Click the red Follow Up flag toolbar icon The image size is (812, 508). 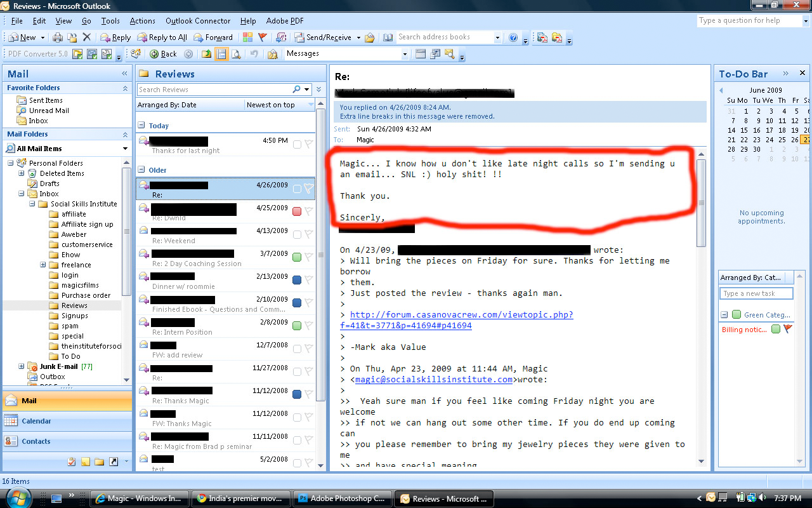coord(262,37)
